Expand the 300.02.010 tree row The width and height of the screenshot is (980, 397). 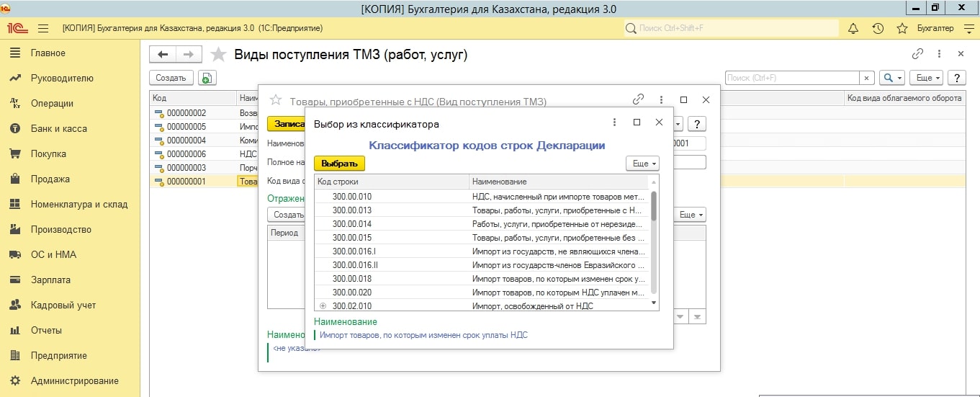(323, 306)
